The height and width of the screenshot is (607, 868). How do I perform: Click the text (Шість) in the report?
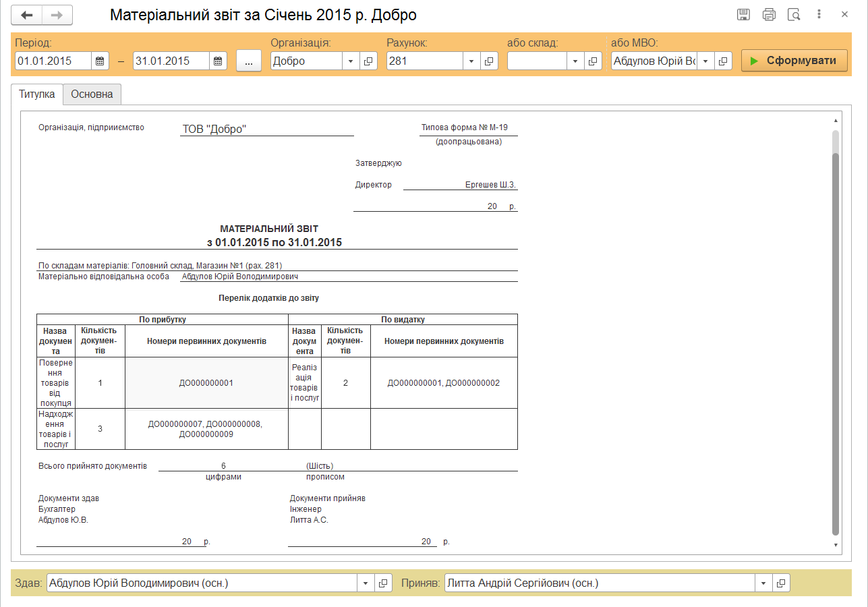click(320, 466)
